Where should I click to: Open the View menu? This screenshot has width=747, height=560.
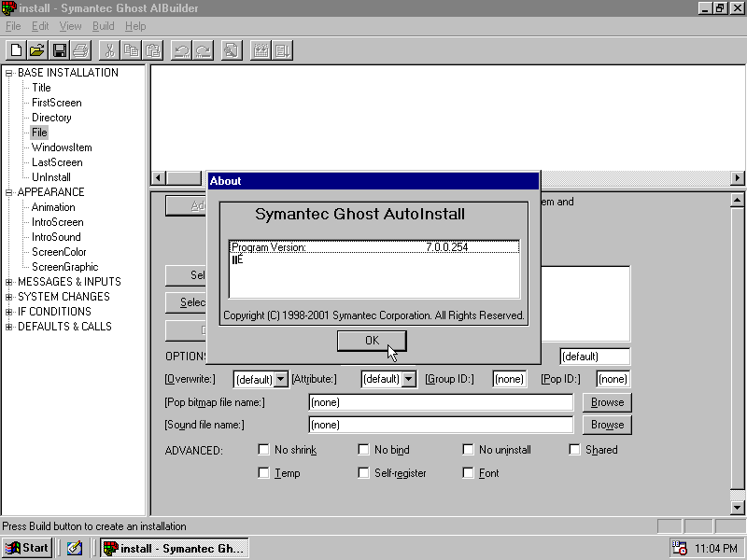point(70,26)
